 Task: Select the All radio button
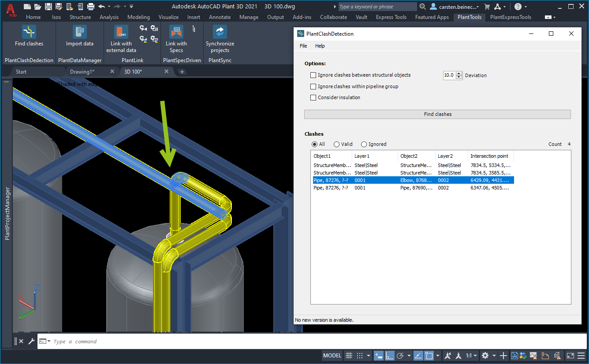point(314,144)
